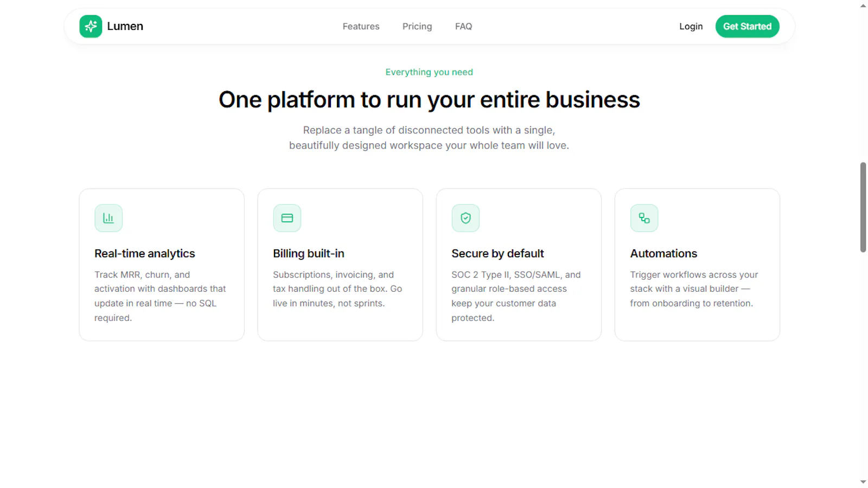This screenshot has width=868, height=488.
Task: Click the 'Everything you need' tagline
Action: click(429, 72)
